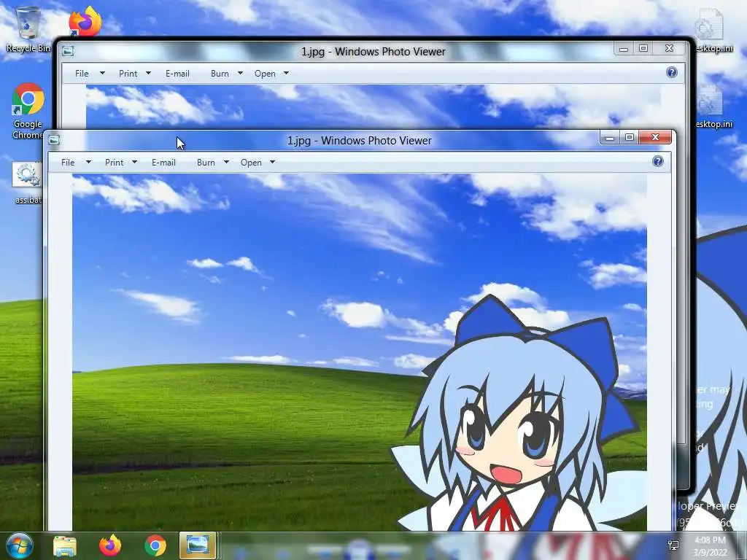Click help icon in back Photo Viewer
Image resolution: width=747 pixels, height=560 pixels.
click(672, 72)
